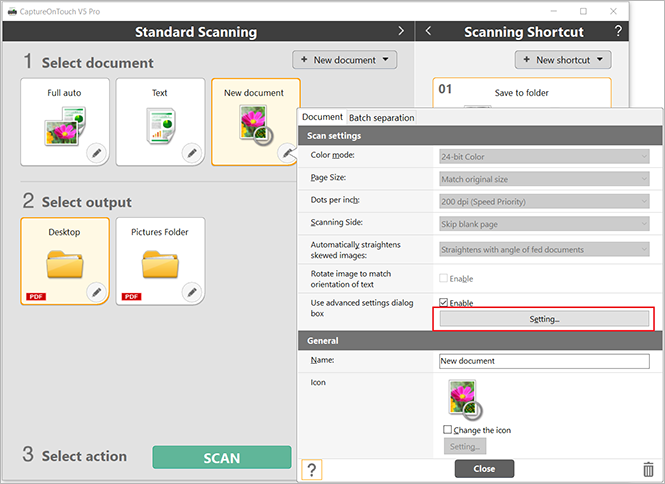This screenshot has width=665, height=484.
Task: Open help from Scanning Shortcut header
Action: coord(618,31)
